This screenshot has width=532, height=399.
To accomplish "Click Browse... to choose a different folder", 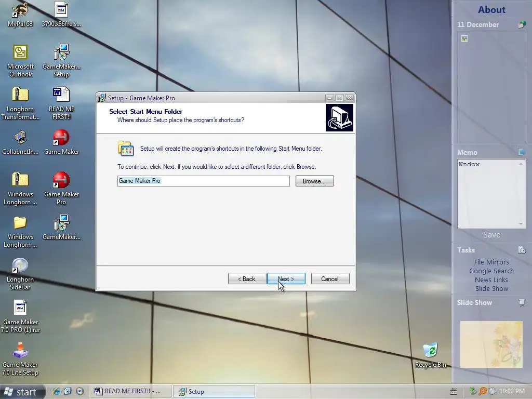I will tap(314, 181).
